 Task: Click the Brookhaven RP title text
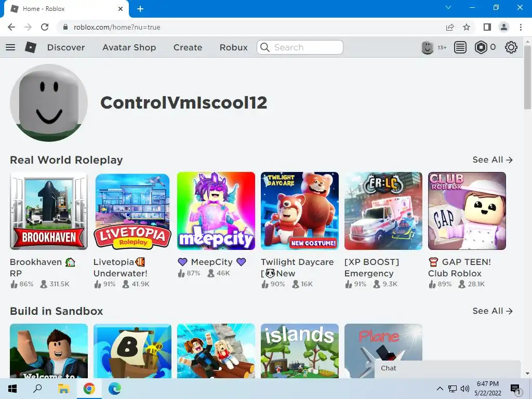pyautogui.click(x=43, y=268)
